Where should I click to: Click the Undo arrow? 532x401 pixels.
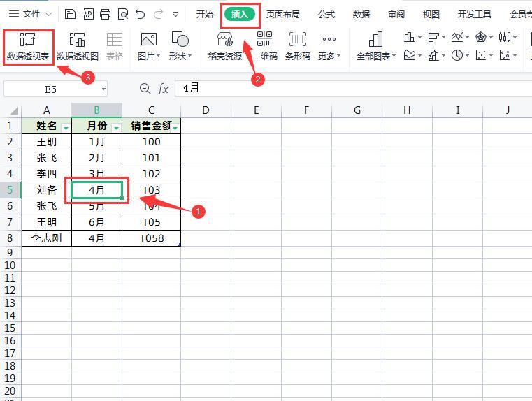click(140, 14)
